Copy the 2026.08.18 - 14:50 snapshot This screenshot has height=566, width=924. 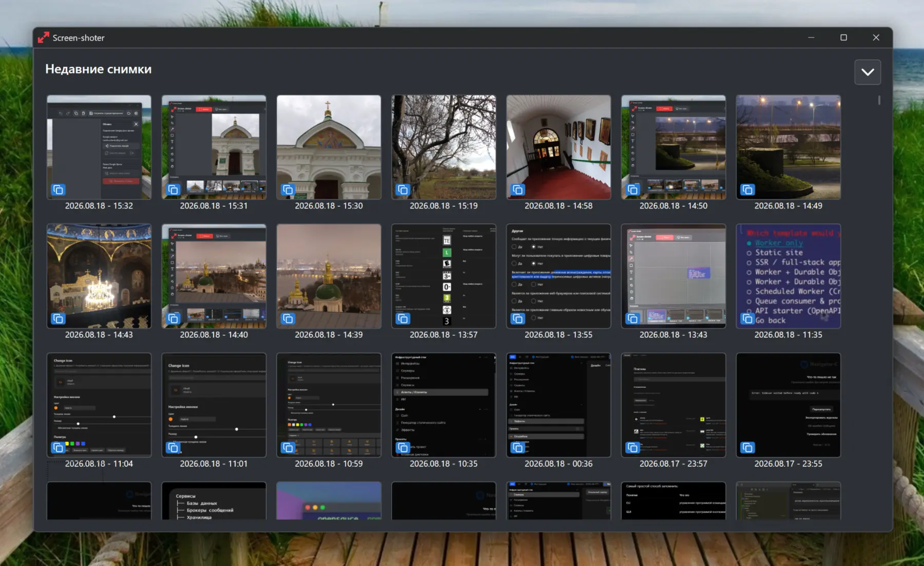[633, 190]
